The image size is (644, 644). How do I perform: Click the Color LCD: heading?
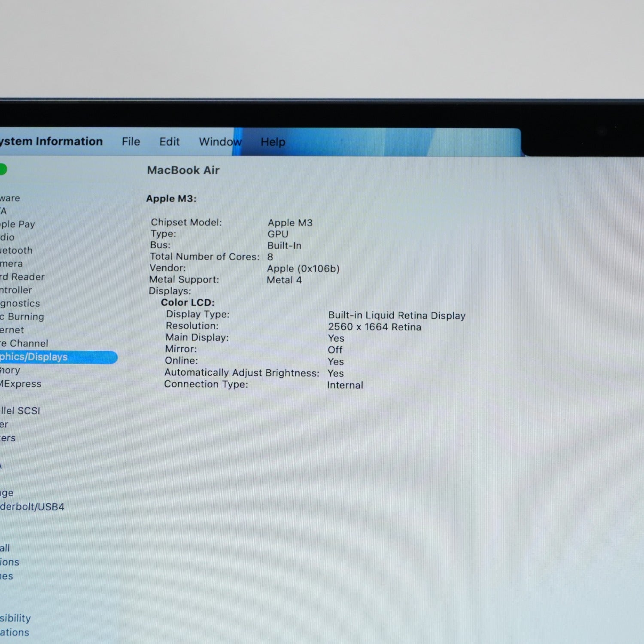pyautogui.click(x=188, y=303)
